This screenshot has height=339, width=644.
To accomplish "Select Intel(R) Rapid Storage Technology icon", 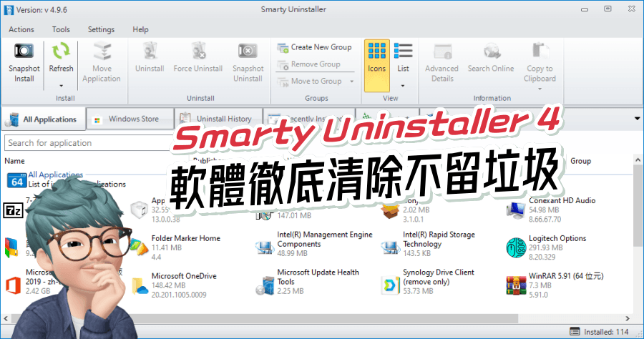I will (390, 247).
